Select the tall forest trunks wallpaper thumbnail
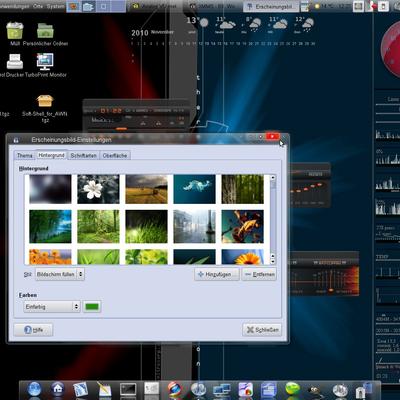Screen dimensions: 400x400 pos(242,189)
